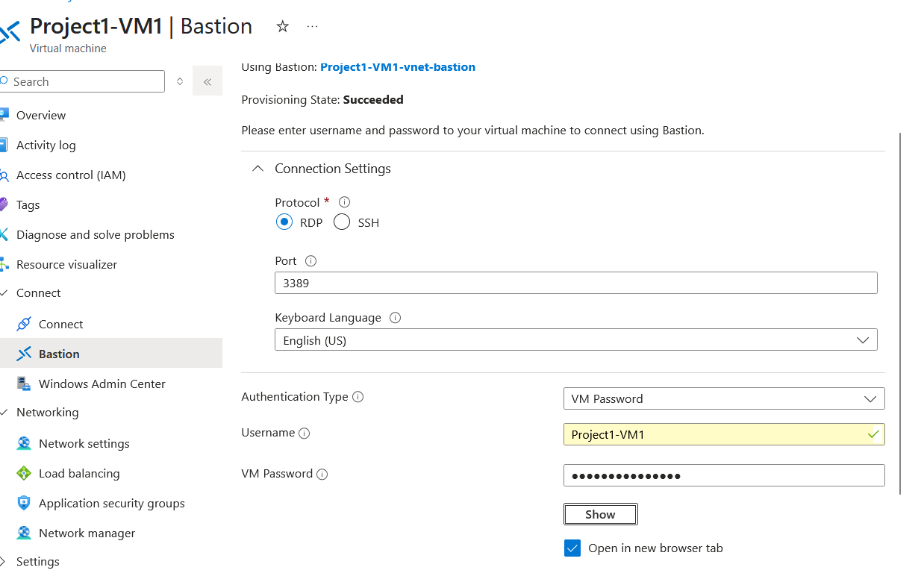Click the sort arrows beside Search
Screen dimensions: 924x579
(x=180, y=81)
